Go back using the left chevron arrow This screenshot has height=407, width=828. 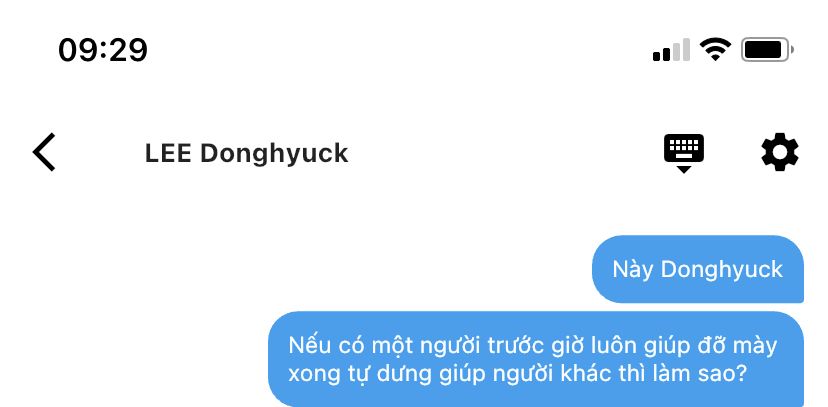[x=44, y=153]
